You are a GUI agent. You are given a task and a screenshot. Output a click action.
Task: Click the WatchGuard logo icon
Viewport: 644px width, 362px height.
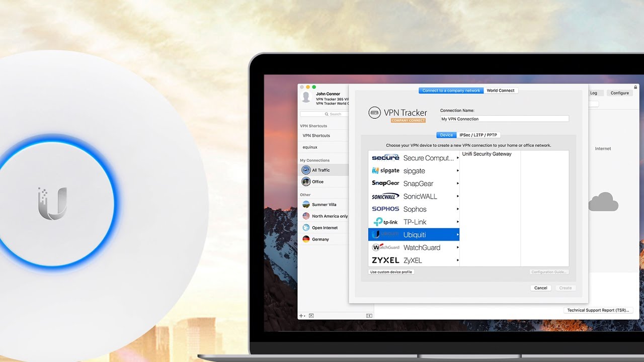[385, 247]
